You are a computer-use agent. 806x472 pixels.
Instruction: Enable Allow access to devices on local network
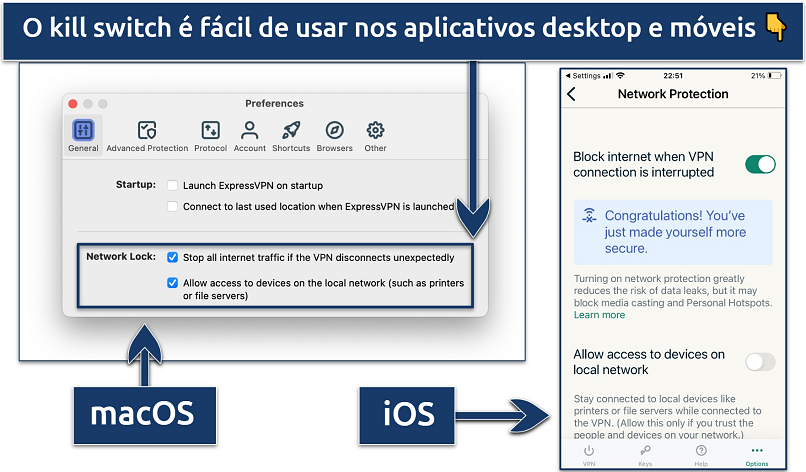[x=760, y=362]
